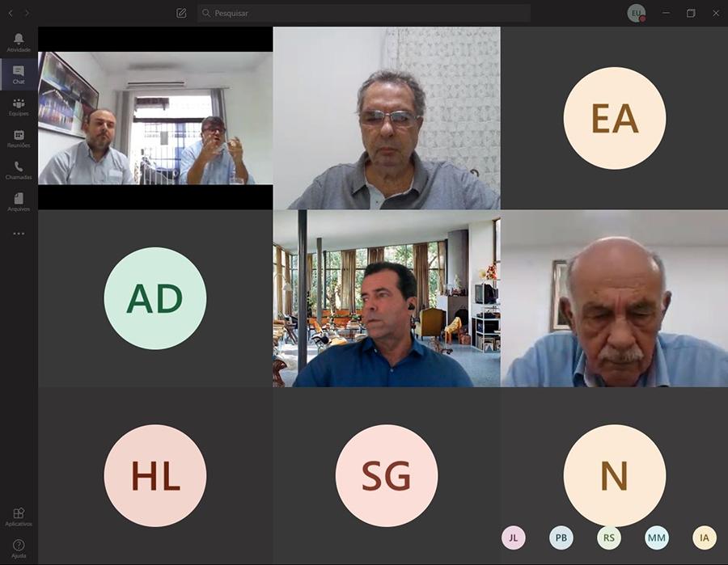
Task: Expand more apps ellipsis in sidebar
Action: [x=19, y=234]
